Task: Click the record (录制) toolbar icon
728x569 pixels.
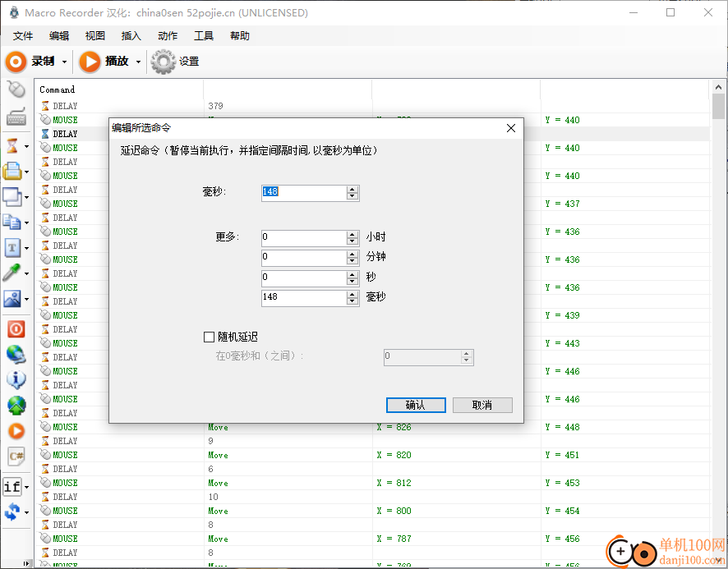Action: [x=16, y=62]
